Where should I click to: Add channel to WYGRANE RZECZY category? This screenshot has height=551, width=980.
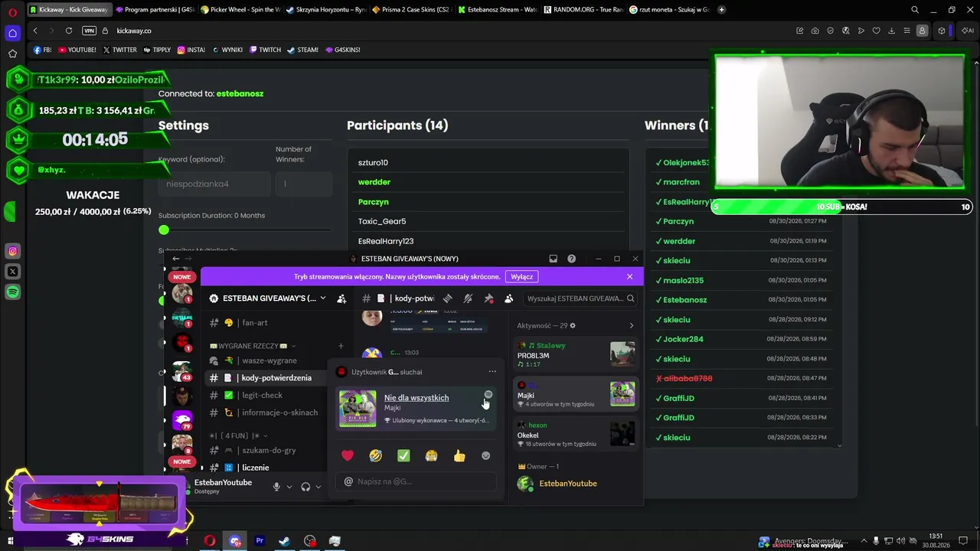click(x=341, y=346)
